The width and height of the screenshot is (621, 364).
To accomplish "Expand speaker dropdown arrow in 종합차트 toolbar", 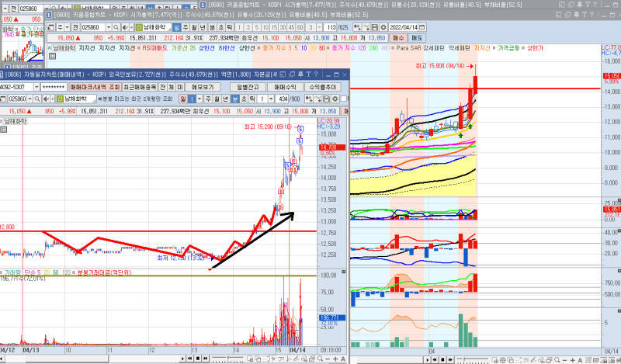I will [x=131, y=27].
